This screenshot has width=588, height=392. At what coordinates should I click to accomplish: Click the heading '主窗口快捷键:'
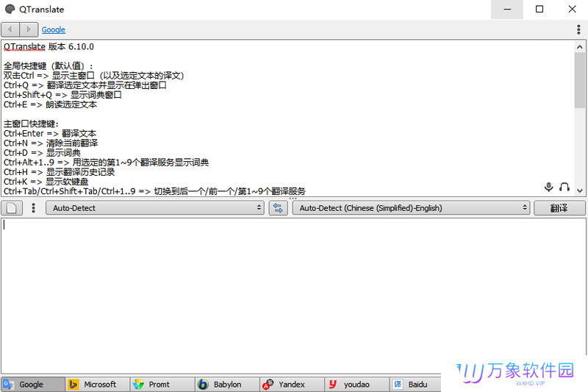[x=31, y=124]
